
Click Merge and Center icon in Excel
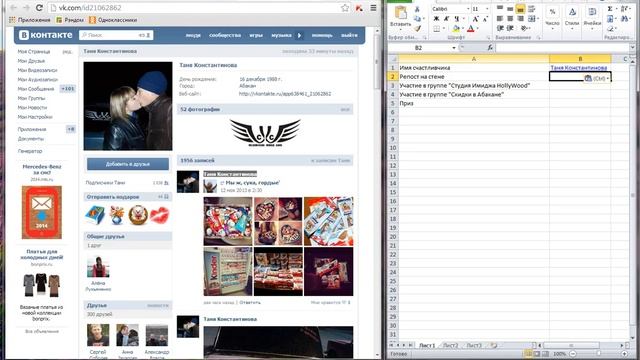(x=531, y=18)
